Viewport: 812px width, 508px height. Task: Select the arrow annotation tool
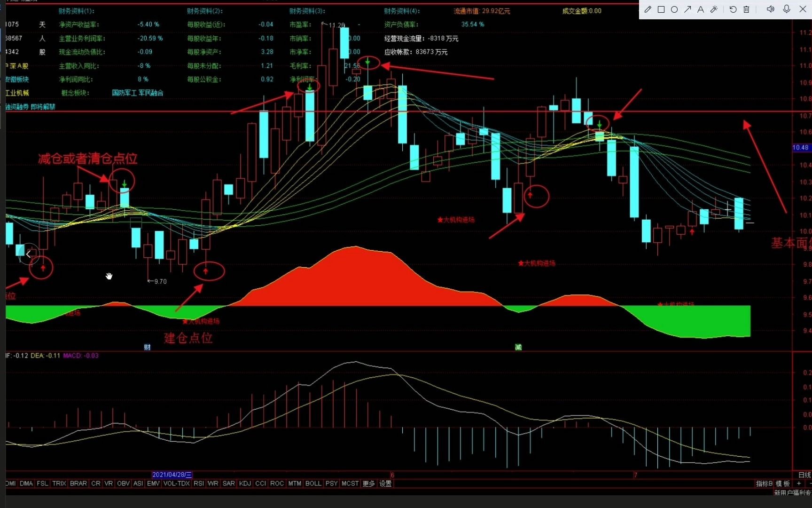point(687,9)
